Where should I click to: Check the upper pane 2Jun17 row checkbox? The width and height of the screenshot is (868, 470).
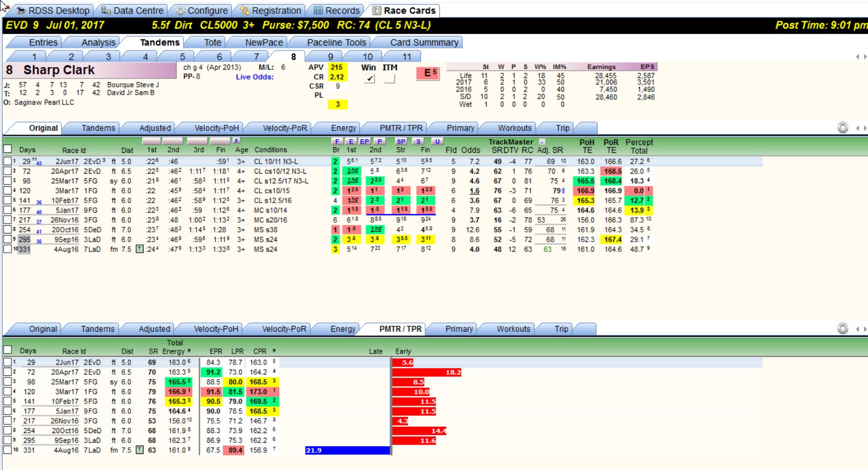coord(7,161)
